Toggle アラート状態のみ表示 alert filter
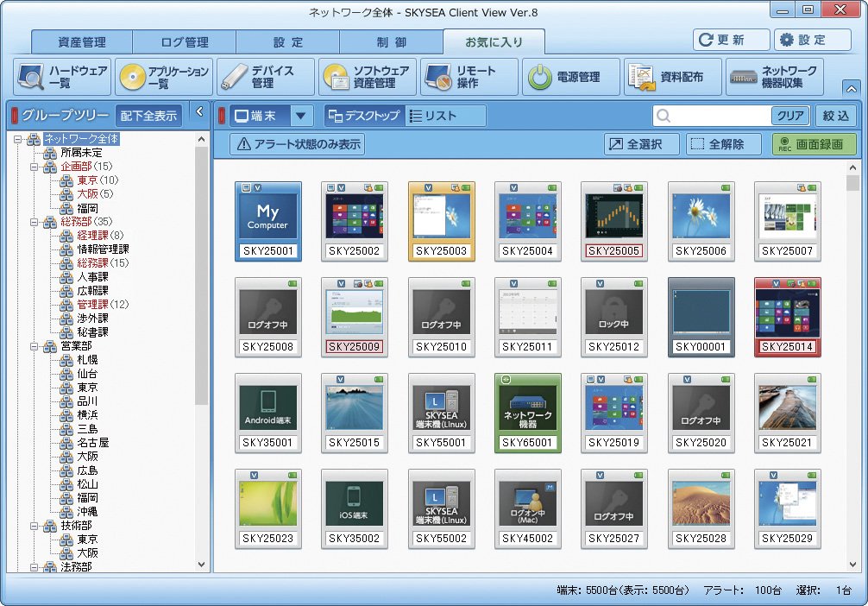Screen dimensions: 868x606 pyautogui.click(x=298, y=144)
